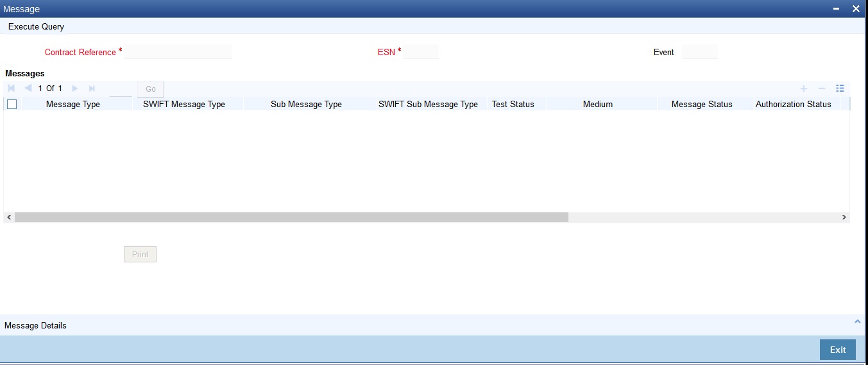Open single record view icon
Image resolution: width=868 pixels, height=365 pixels.
pos(840,89)
